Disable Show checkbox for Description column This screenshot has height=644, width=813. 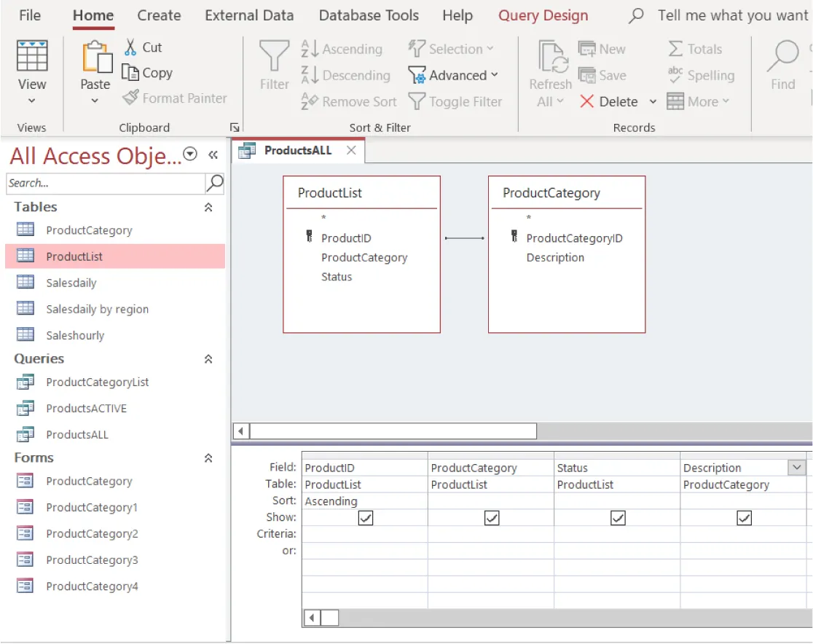click(x=744, y=518)
